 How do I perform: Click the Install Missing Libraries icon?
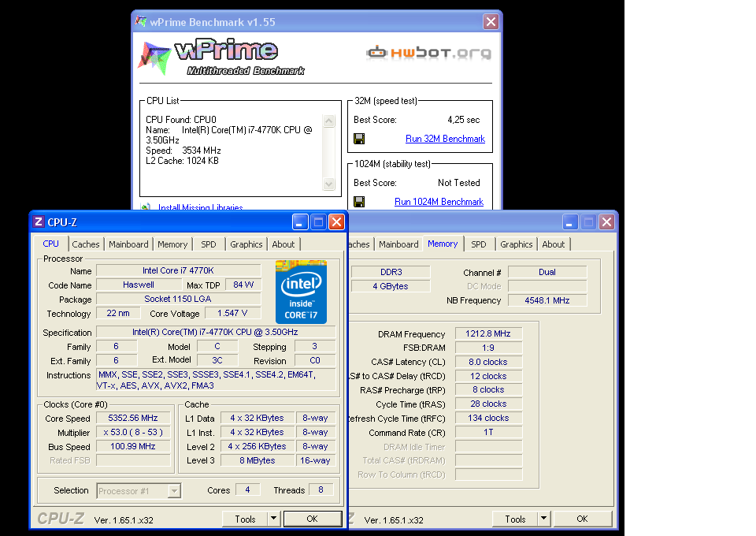click(145, 207)
